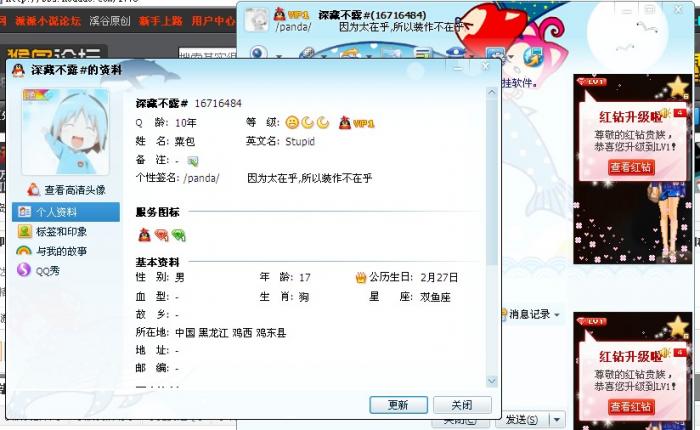Click the 更新 button
This screenshot has width=700, height=430.
click(x=398, y=405)
